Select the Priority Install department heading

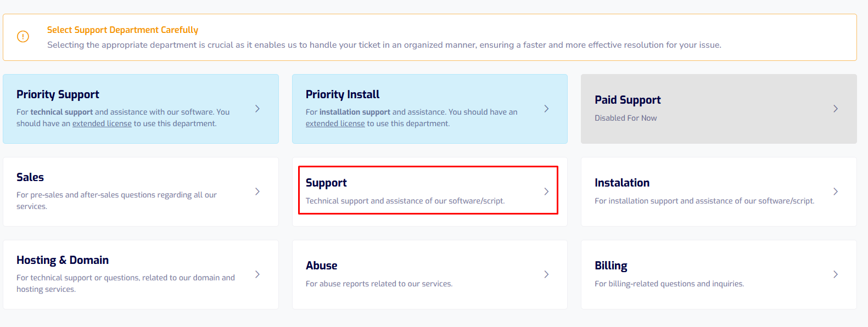tap(343, 94)
